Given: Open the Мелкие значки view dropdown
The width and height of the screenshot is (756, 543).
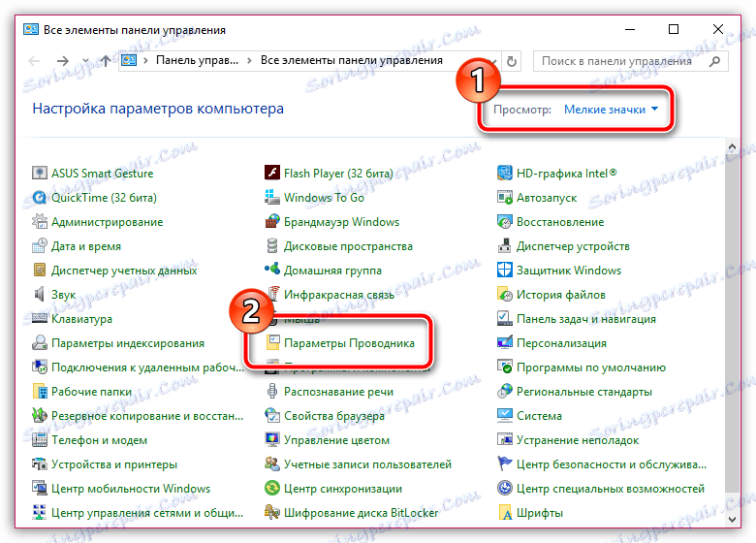Looking at the screenshot, I should (611, 110).
